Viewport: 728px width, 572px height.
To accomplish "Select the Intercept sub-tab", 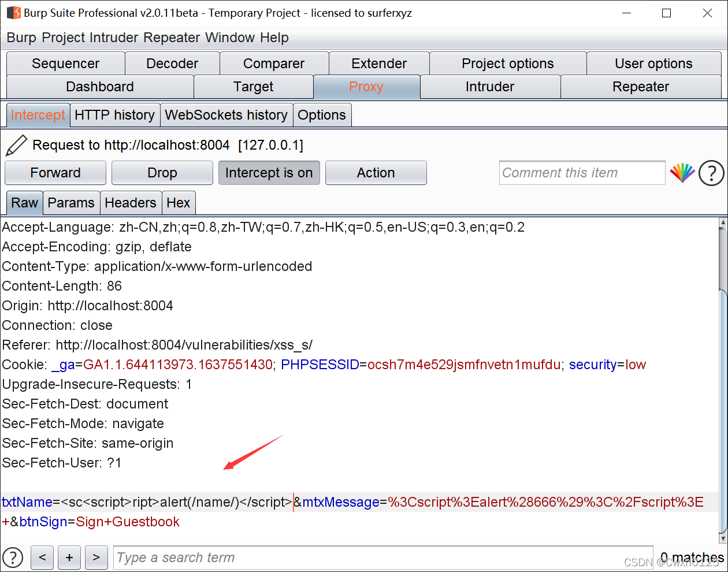I will [x=38, y=115].
